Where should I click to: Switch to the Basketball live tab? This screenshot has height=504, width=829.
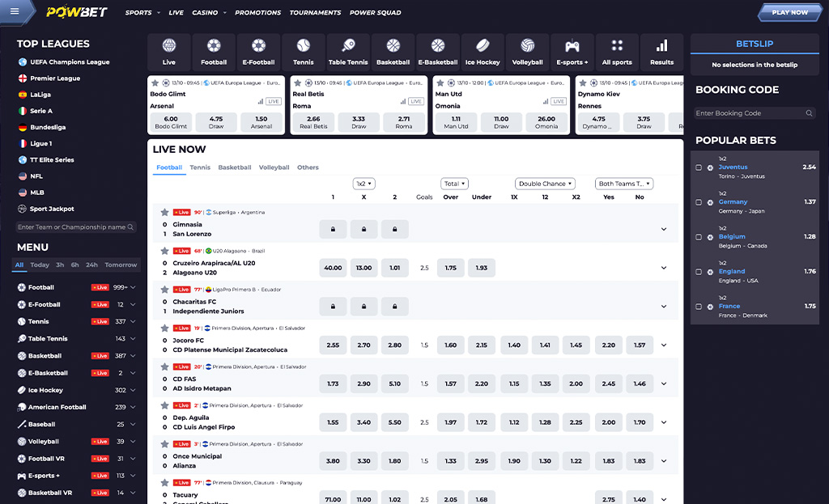[x=235, y=167]
